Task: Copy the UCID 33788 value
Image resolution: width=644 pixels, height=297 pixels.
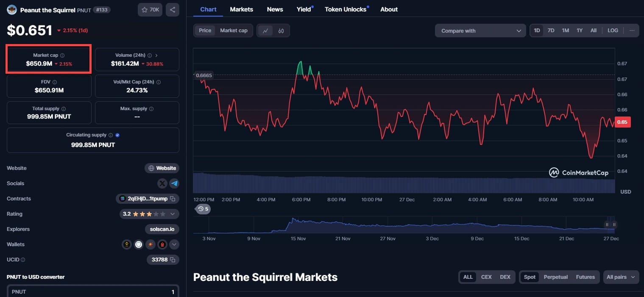Action: [x=173, y=260]
